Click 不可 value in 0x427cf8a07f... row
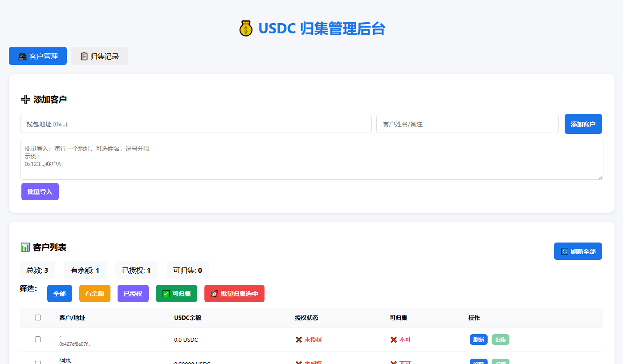 pyautogui.click(x=400, y=340)
